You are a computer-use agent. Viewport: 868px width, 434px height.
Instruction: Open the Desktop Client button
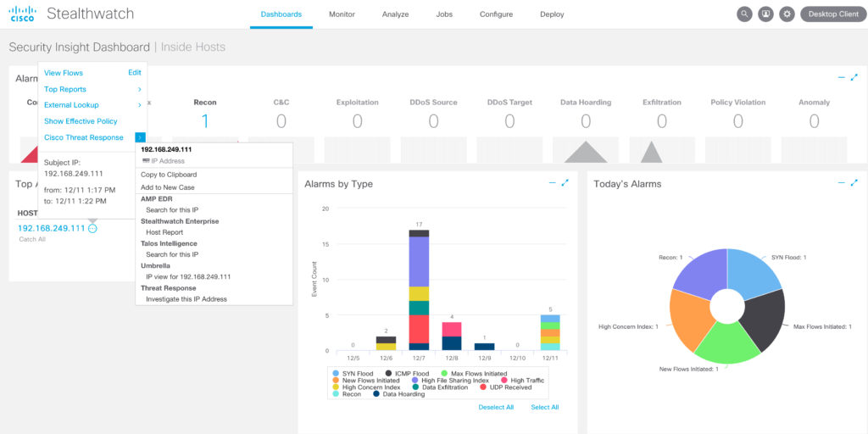(x=832, y=14)
